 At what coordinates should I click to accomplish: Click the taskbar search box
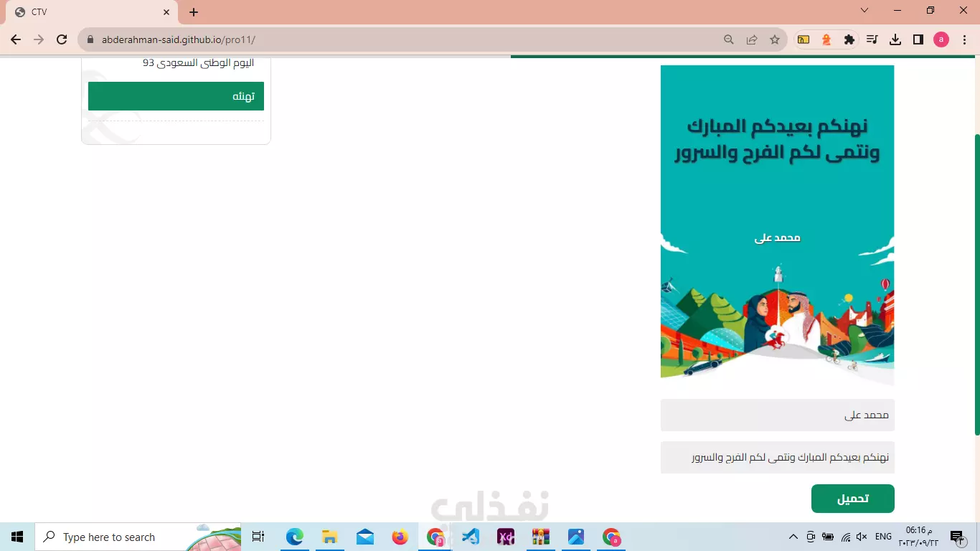[138, 537]
